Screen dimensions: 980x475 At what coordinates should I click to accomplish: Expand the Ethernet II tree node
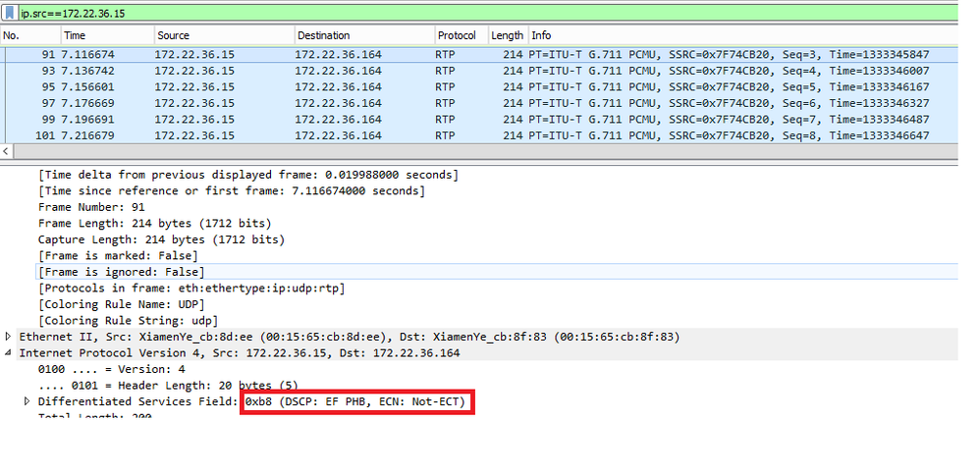10,337
